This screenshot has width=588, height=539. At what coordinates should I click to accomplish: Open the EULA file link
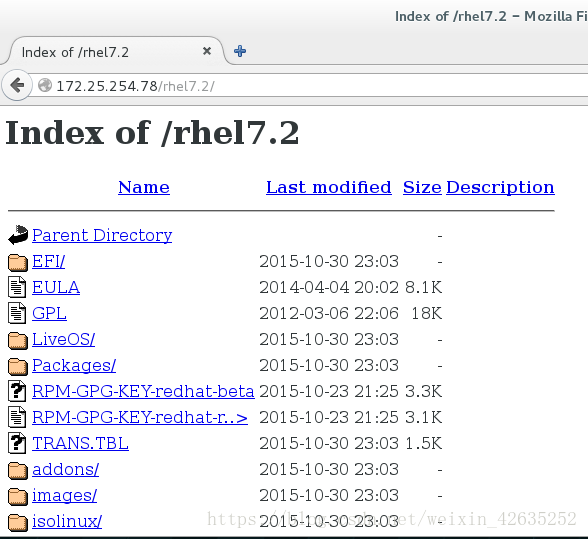tap(56, 287)
